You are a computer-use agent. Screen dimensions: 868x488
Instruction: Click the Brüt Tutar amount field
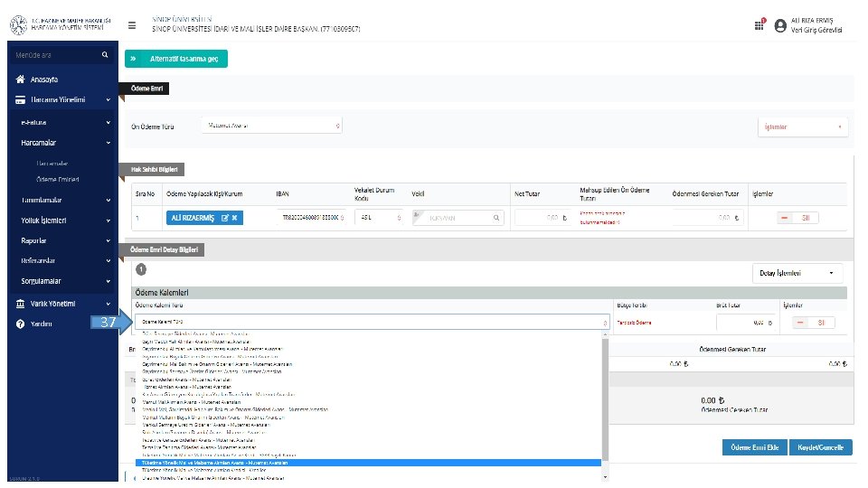746,323
